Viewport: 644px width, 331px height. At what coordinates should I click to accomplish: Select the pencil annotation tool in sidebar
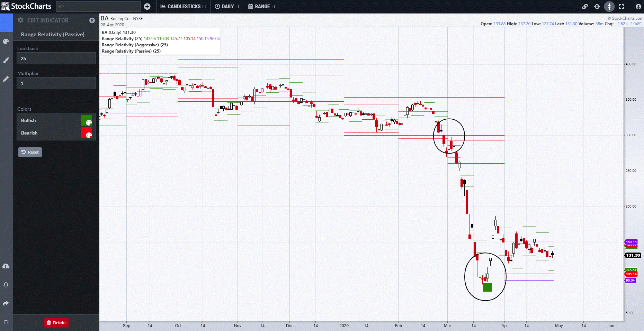click(6, 79)
